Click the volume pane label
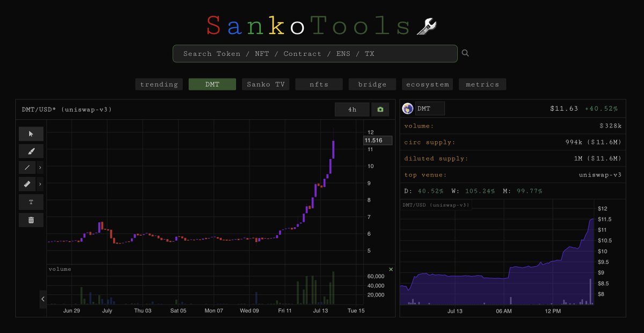The width and height of the screenshot is (644, 333). click(x=60, y=269)
